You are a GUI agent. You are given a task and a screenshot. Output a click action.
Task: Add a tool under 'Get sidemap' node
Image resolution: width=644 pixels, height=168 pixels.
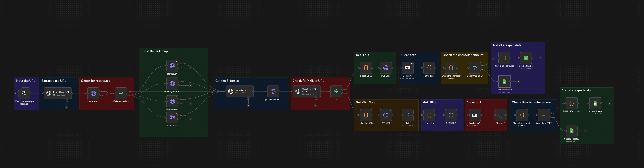(248, 105)
